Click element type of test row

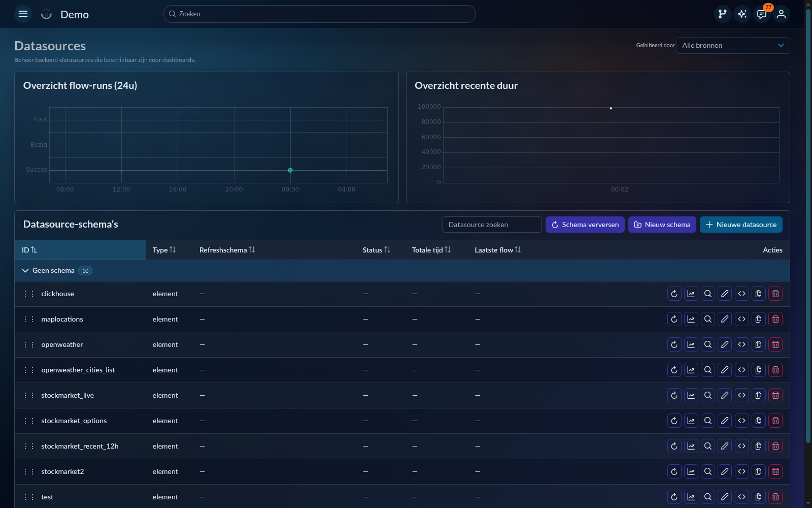coord(165,497)
